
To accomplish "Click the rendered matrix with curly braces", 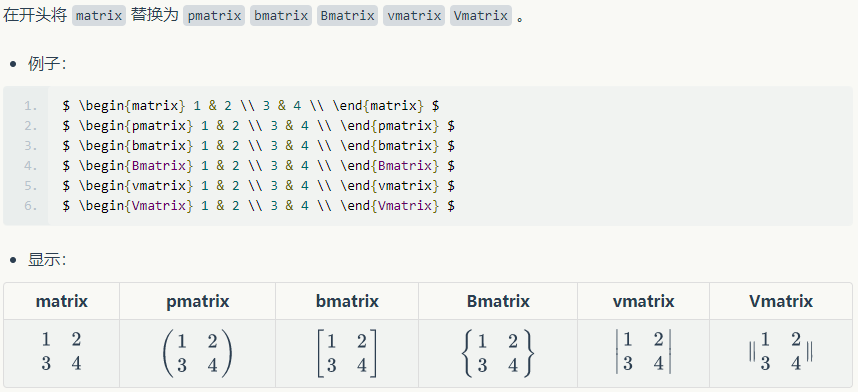I will coord(498,354).
